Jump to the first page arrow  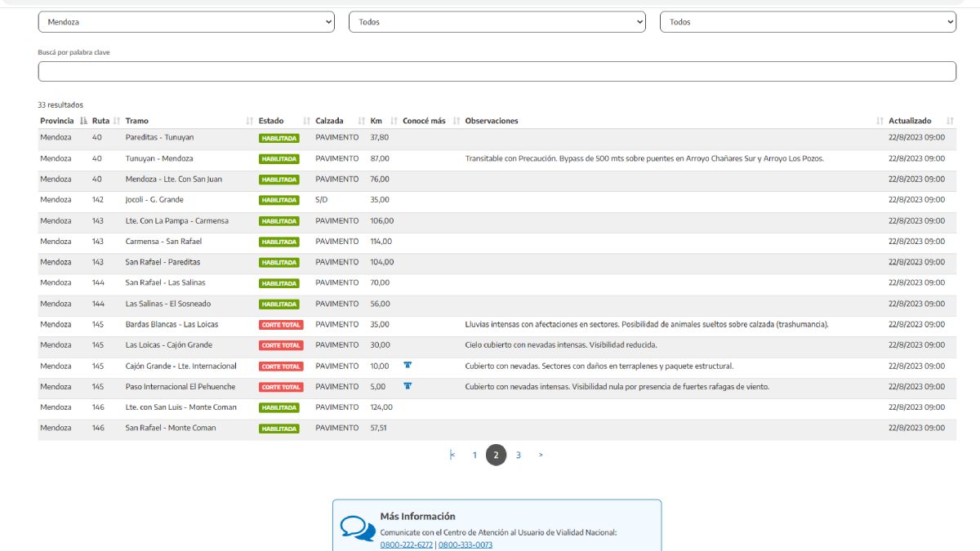tap(452, 455)
